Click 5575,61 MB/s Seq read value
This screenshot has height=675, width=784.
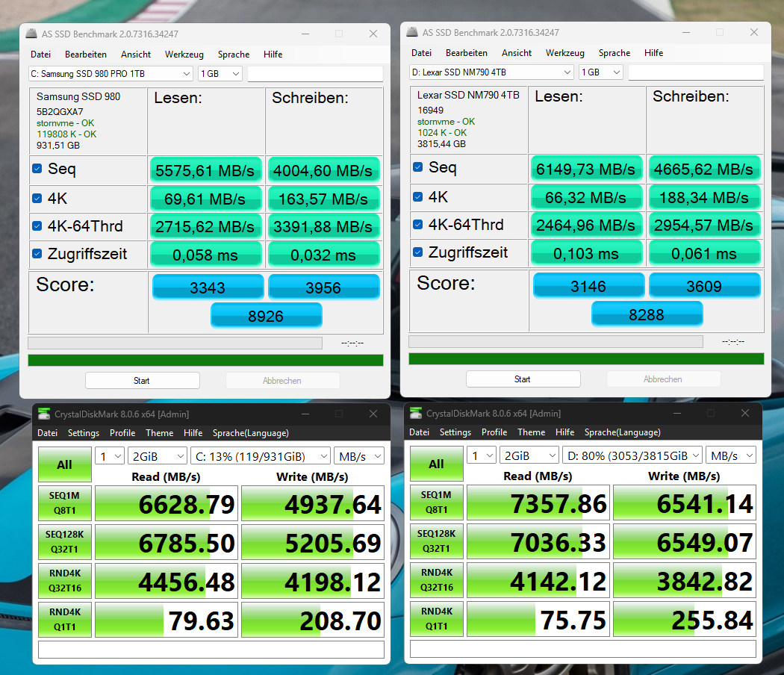(205, 170)
